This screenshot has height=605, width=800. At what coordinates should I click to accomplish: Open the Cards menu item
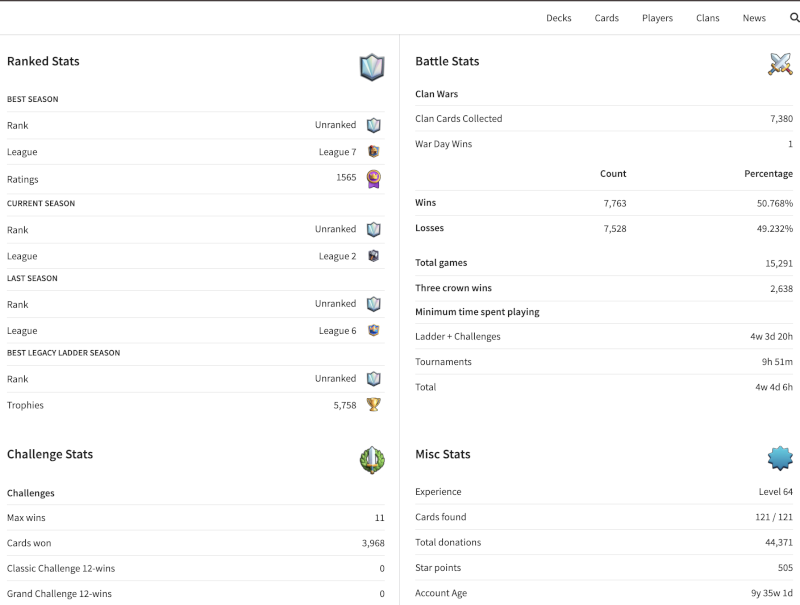point(607,18)
